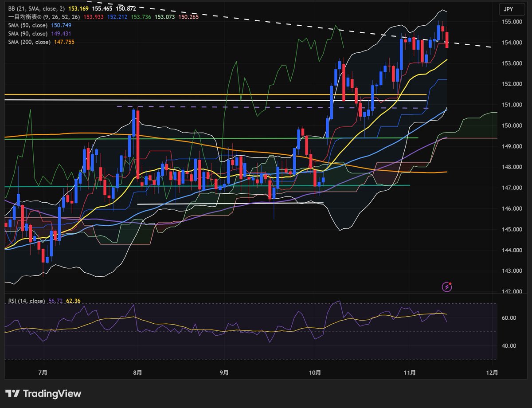Screen dimensions: 532x408
Task: Click the 12月 time axis label
Action: [492, 373]
